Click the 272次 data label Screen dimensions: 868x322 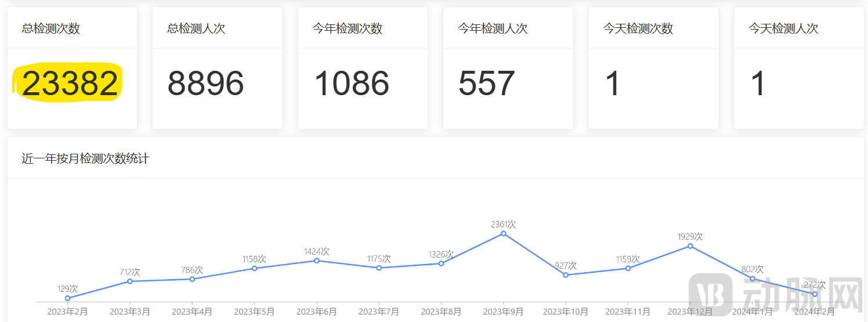(815, 285)
